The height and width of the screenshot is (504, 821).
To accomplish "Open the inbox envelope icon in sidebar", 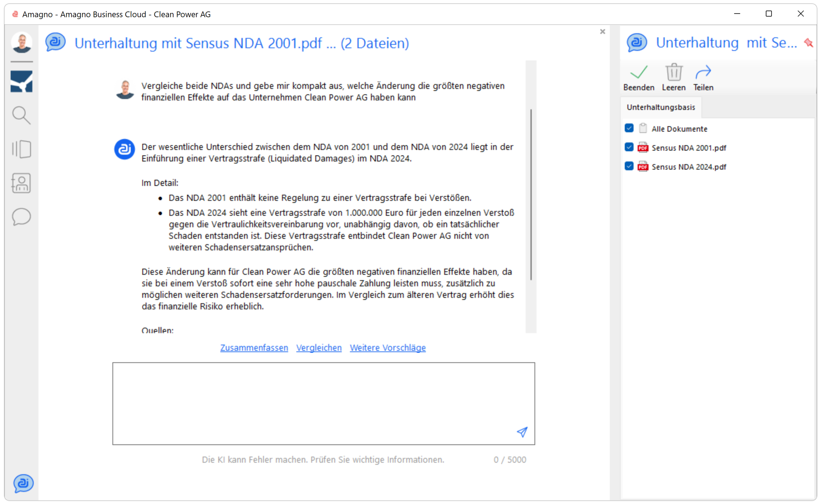I will click(x=21, y=81).
